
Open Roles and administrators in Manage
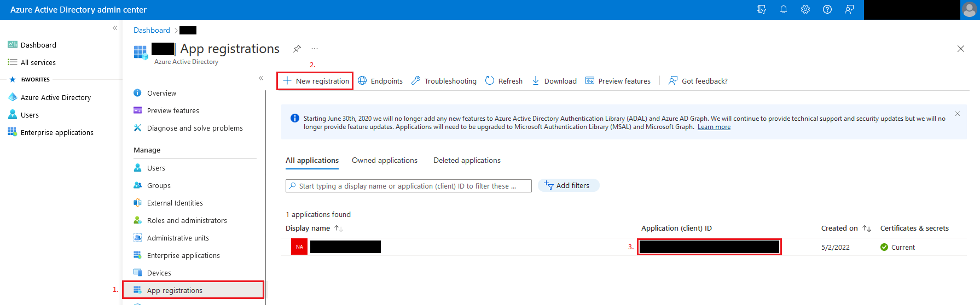[187, 220]
